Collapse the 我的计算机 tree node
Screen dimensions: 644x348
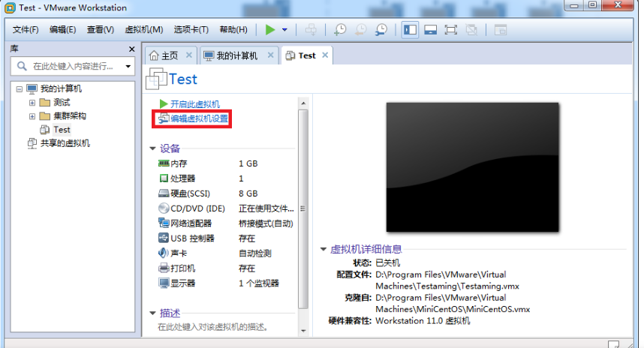click(20, 88)
